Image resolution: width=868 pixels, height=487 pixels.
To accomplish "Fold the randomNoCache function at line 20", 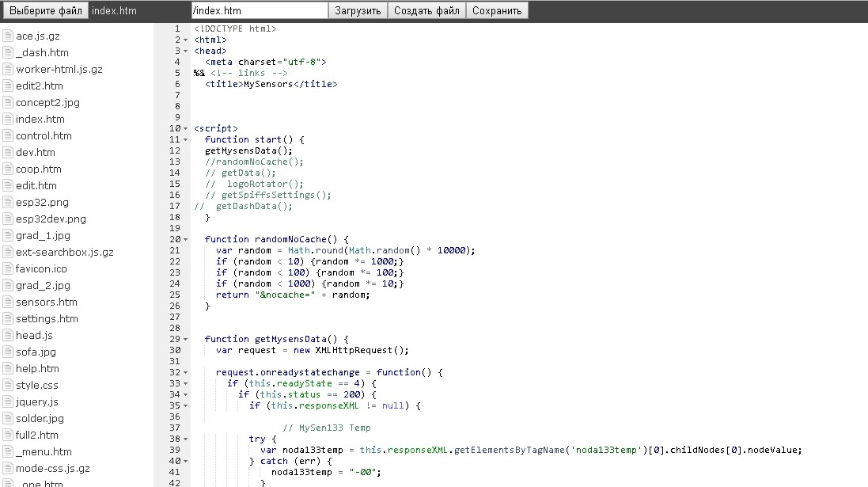I will pyautogui.click(x=185, y=239).
